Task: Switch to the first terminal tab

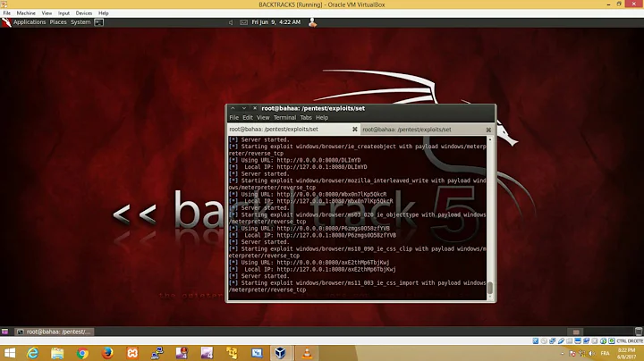Action: pos(293,130)
